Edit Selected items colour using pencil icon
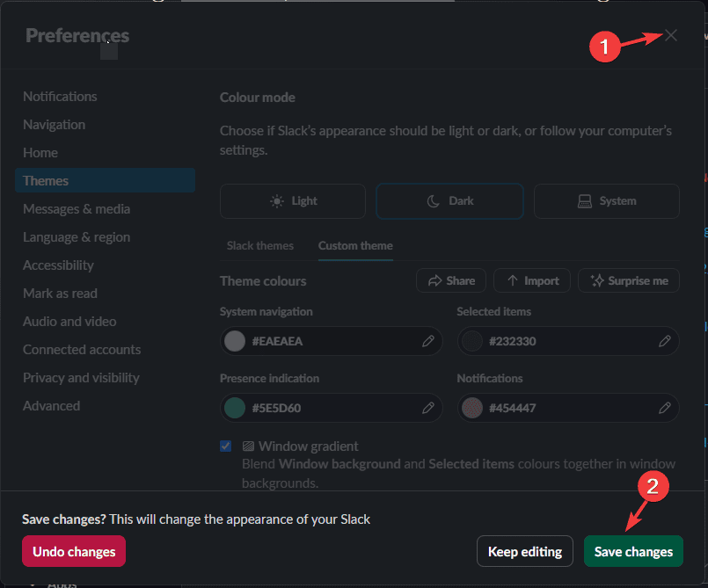Screen dimensions: 708x588 (x=664, y=341)
